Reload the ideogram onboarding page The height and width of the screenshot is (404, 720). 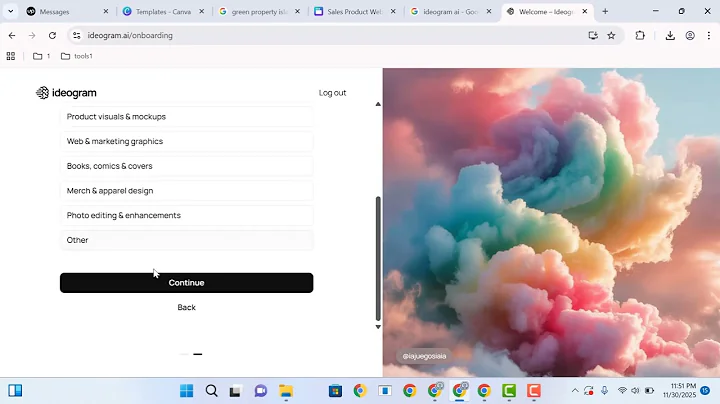click(52, 35)
